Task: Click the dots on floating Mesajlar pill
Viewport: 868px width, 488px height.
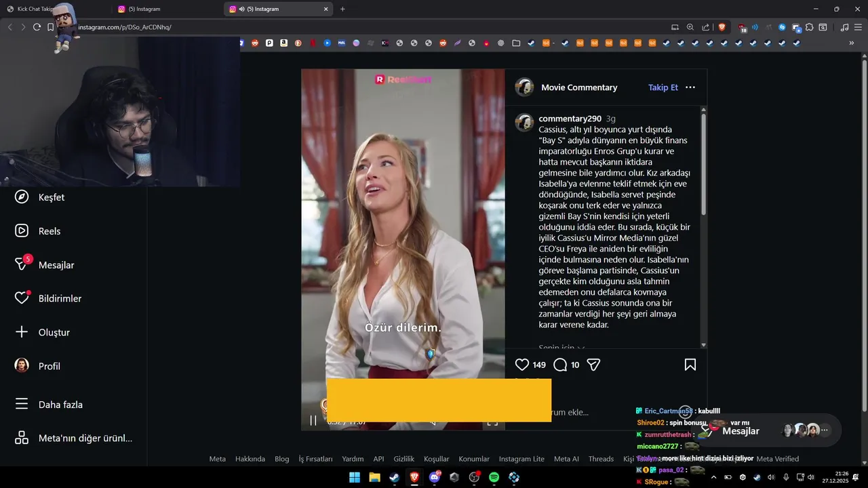Action: click(825, 430)
